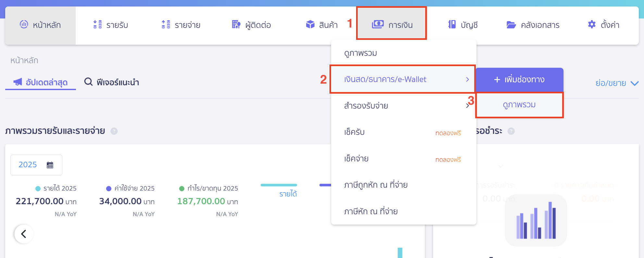This screenshot has width=644, height=258.
Task: Open the การเงิน menu
Action: pyautogui.click(x=391, y=23)
